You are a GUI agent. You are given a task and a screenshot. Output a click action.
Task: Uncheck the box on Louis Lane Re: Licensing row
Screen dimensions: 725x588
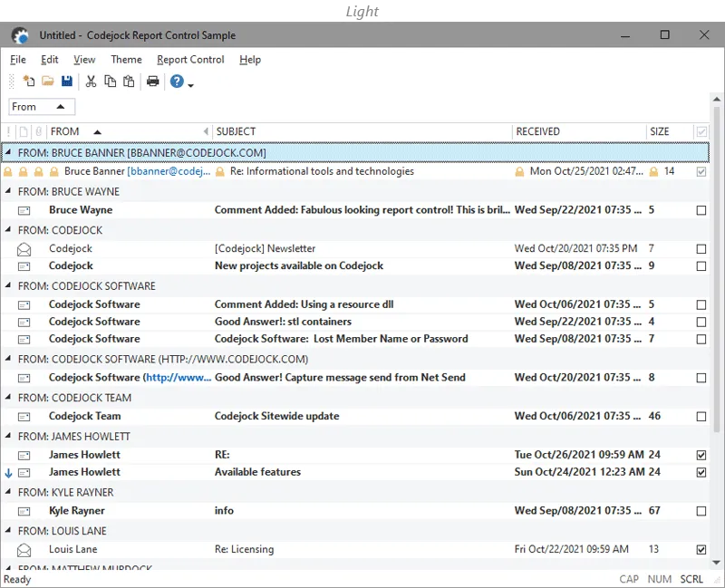coord(701,550)
